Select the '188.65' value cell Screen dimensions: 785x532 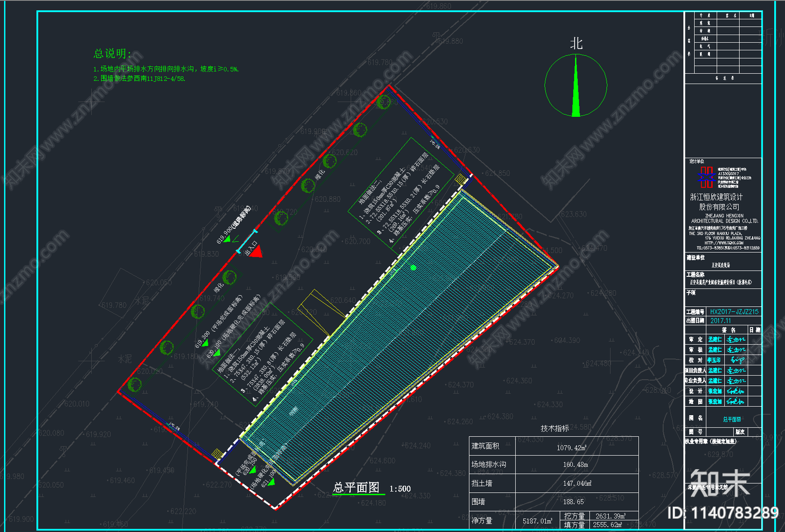[577, 502]
